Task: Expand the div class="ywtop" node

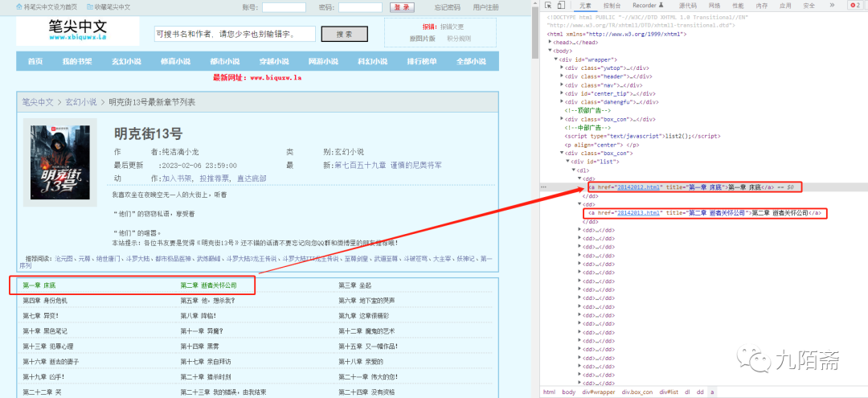Action: tap(562, 68)
